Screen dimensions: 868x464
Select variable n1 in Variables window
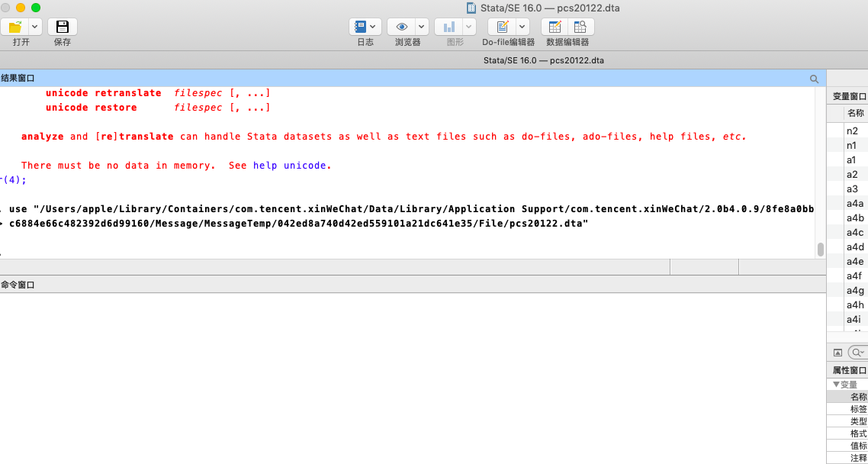[x=852, y=146]
